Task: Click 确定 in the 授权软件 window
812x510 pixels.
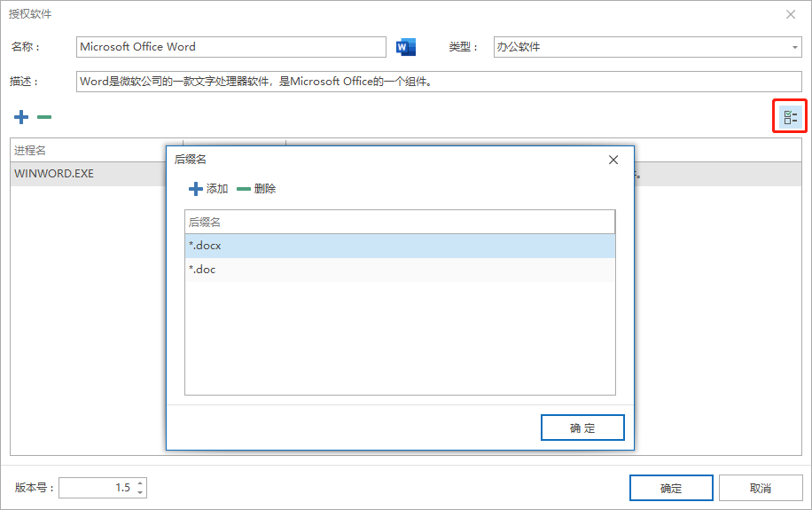Action: coord(671,488)
